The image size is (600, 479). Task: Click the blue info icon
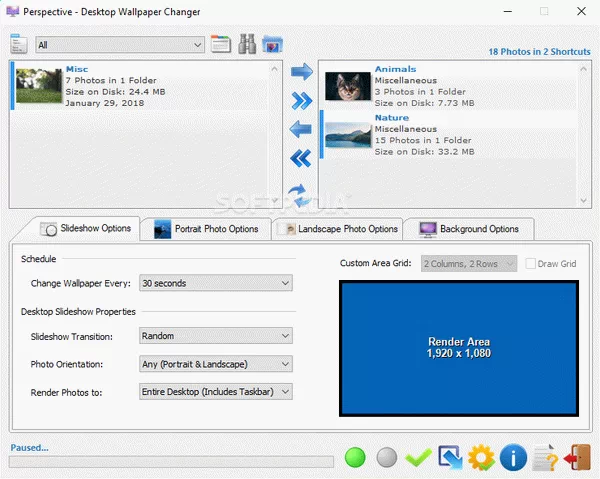[x=513, y=458]
